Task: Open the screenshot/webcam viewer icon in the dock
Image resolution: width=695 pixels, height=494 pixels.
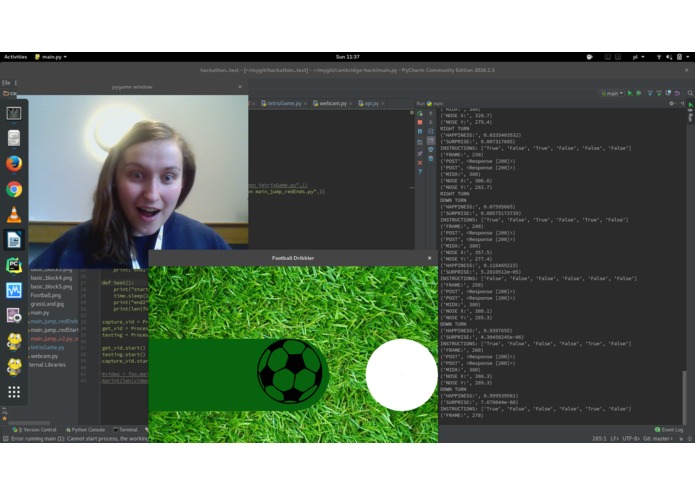Action: point(14,316)
